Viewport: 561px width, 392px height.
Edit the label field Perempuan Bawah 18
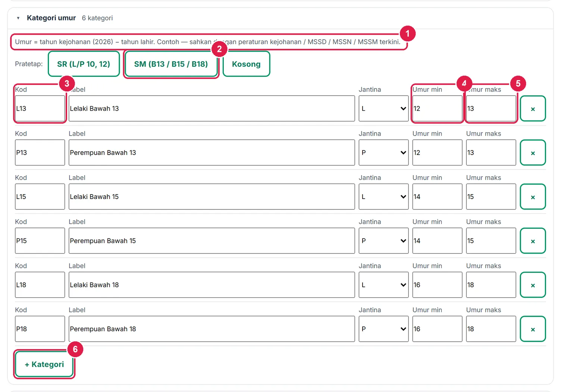click(211, 329)
